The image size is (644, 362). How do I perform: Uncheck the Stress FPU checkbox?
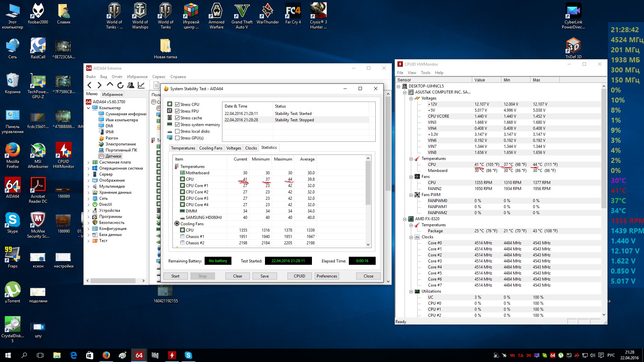pyautogui.click(x=177, y=111)
